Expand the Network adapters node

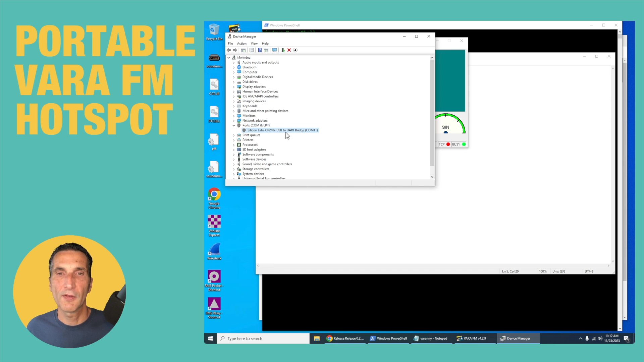pos(234,121)
